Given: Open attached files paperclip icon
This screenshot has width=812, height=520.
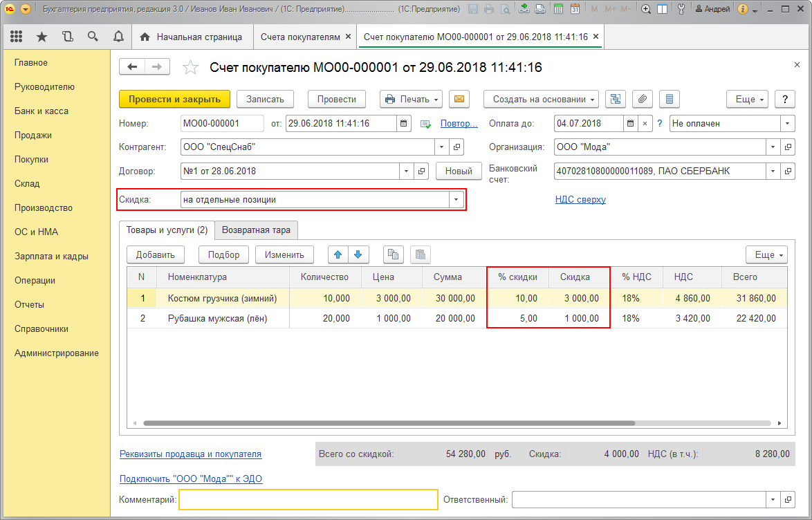Looking at the screenshot, I should [642, 99].
